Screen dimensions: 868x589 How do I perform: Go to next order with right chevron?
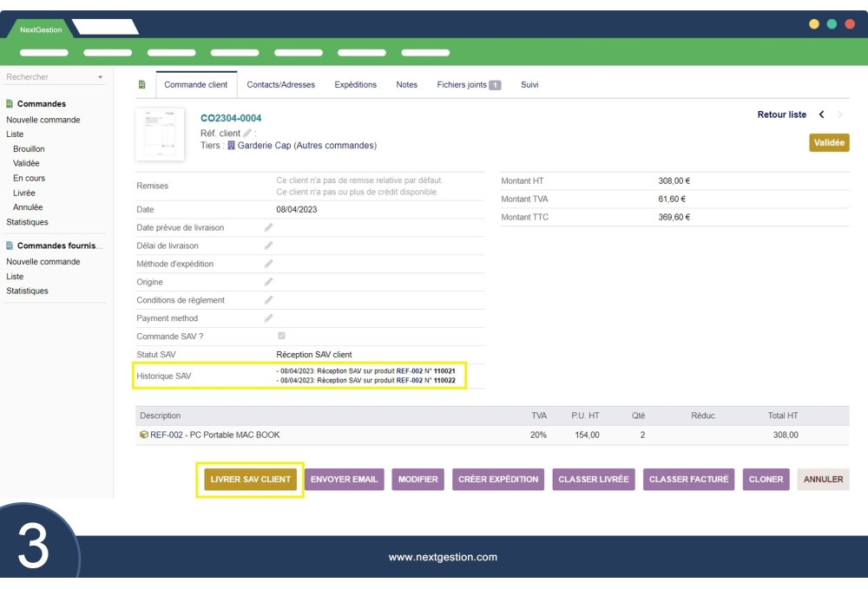click(839, 115)
